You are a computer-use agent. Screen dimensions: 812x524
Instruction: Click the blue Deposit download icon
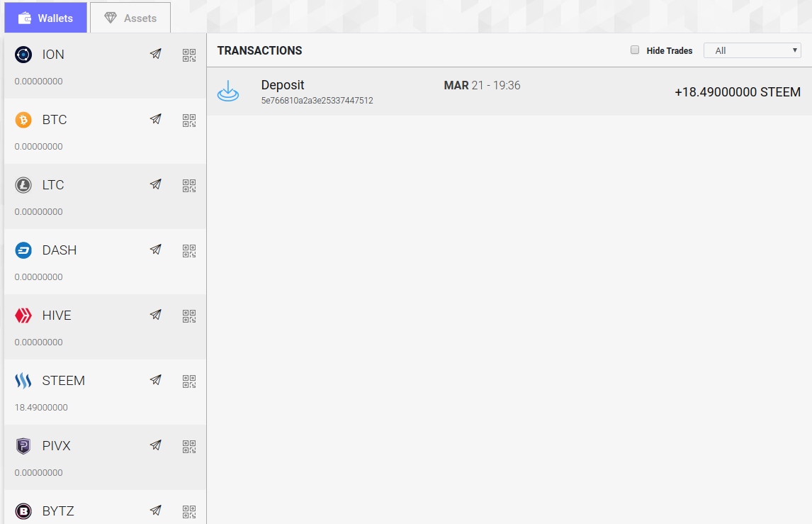[x=228, y=91]
